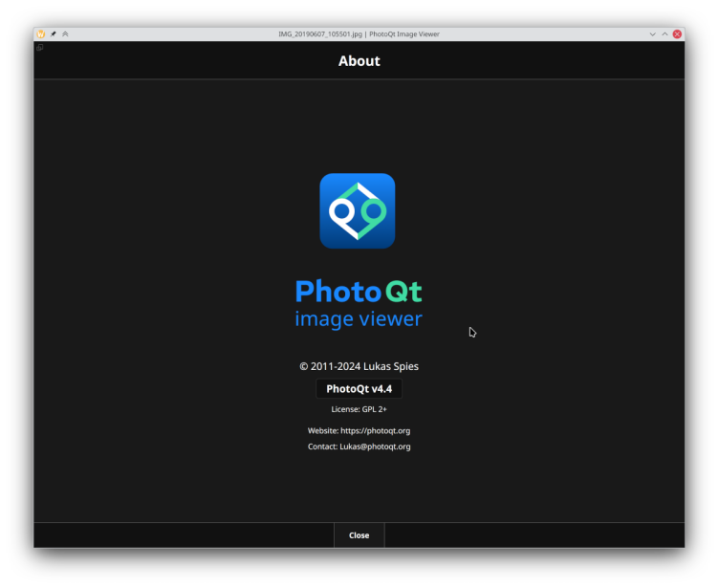Image resolution: width=719 pixels, height=588 pixels.
Task: Click the 'Website:' label text
Action: pos(322,431)
